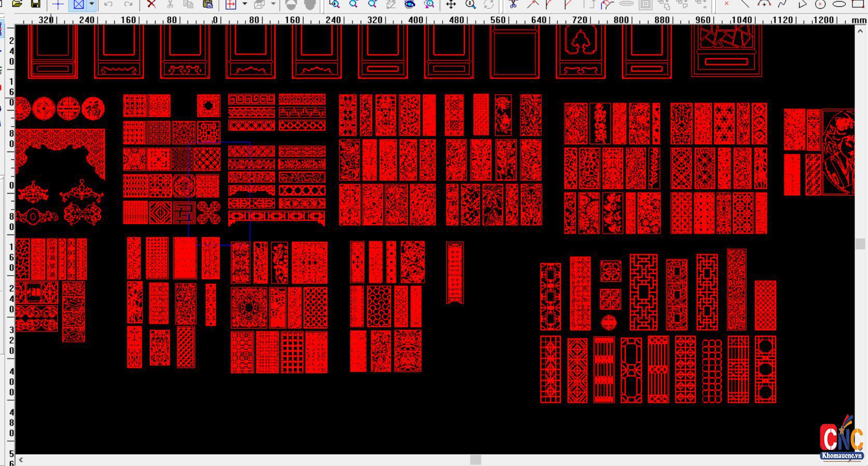This screenshot has height=466, width=868.
Task: Click the paste clipboard icon
Action: pos(208,4)
